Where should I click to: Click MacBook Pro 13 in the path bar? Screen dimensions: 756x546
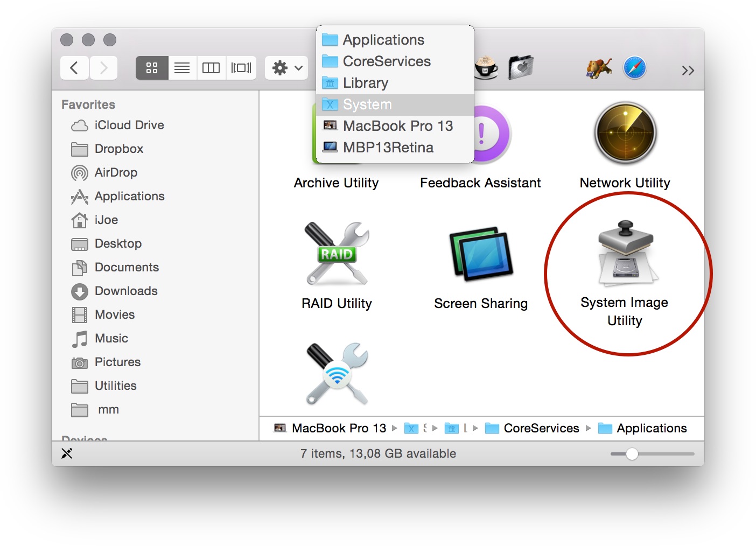(331, 428)
